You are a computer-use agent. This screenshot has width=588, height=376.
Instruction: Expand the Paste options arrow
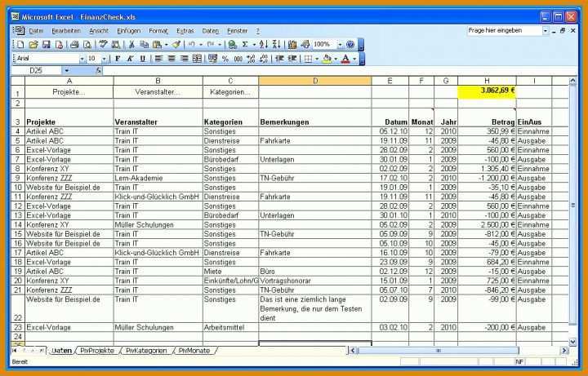[x=166, y=45]
